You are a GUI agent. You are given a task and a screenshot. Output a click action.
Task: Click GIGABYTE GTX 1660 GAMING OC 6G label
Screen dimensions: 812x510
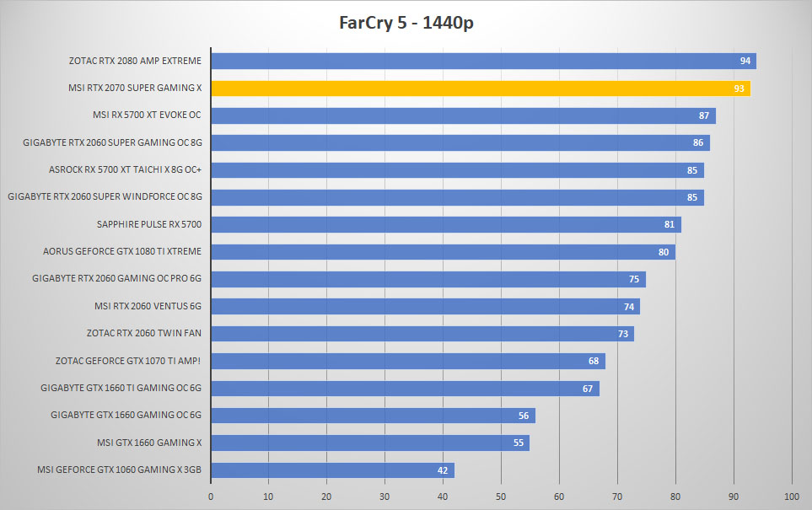pos(126,415)
